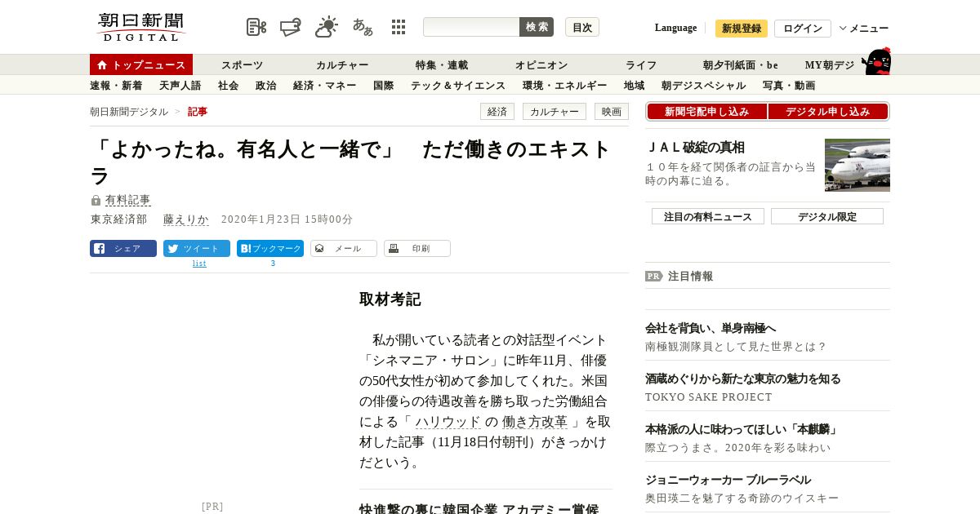
Task: Click the ログイン button
Action: pos(803,29)
